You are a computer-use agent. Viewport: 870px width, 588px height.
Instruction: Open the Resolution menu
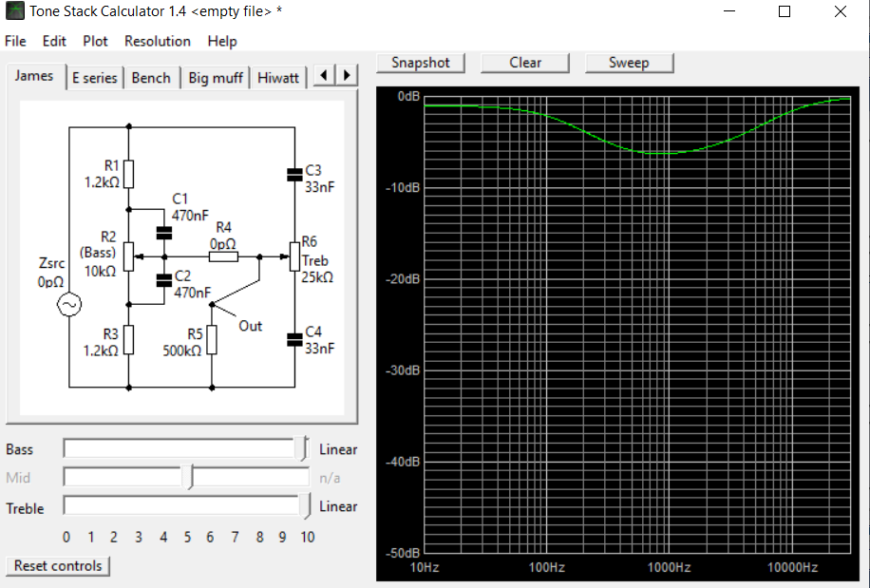158,41
